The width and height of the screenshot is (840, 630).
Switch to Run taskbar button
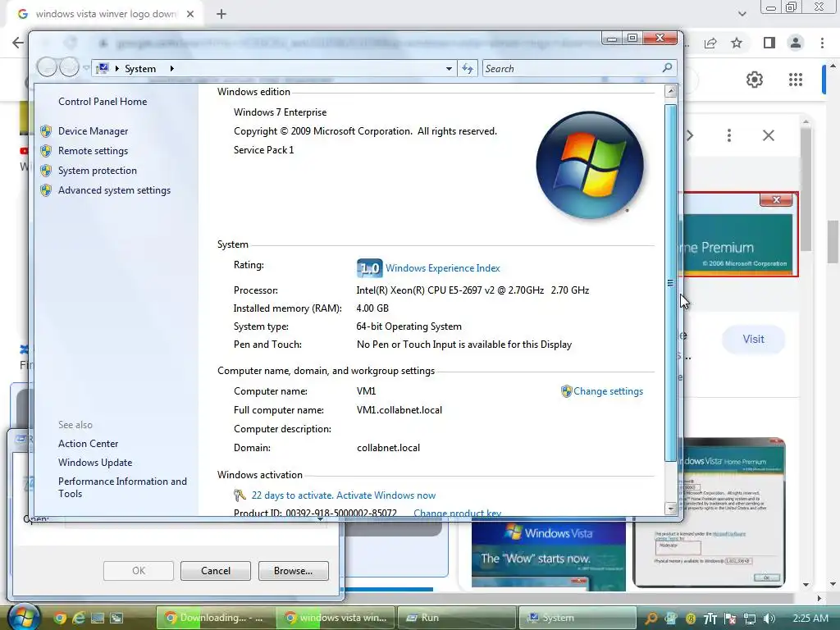(457, 618)
